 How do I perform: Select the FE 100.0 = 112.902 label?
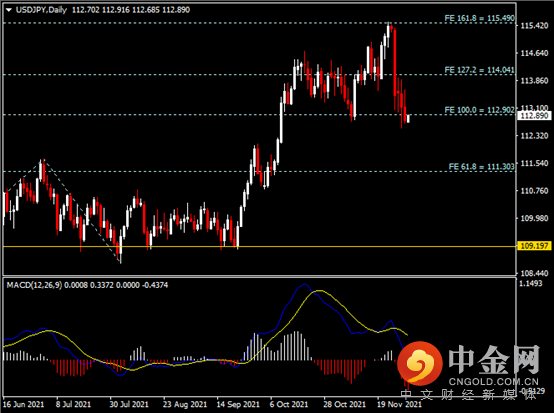(x=479, y=110)
